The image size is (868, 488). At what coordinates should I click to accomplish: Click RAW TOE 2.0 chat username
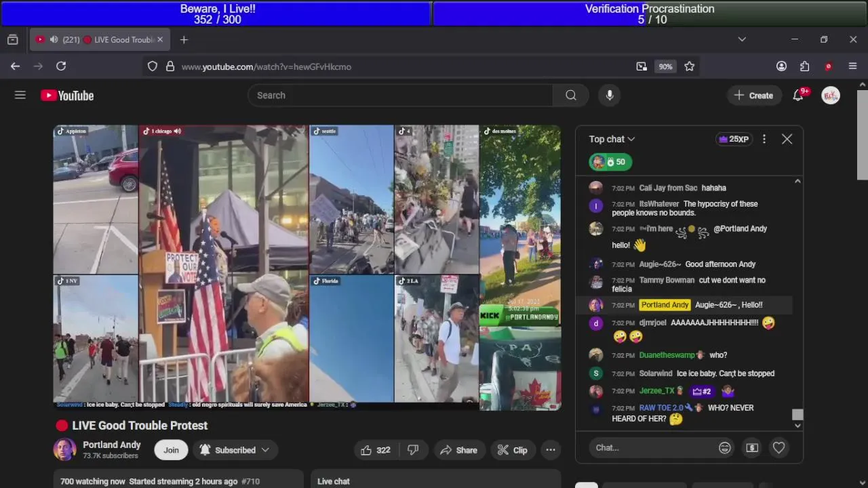point(660,408)
